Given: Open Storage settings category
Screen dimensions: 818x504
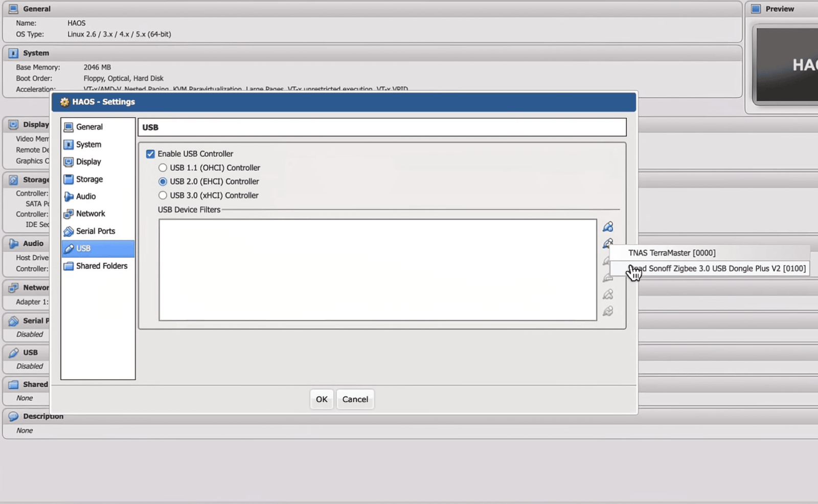Looking at the screenshot, I should pyautogui.click(x=98, y=179).
